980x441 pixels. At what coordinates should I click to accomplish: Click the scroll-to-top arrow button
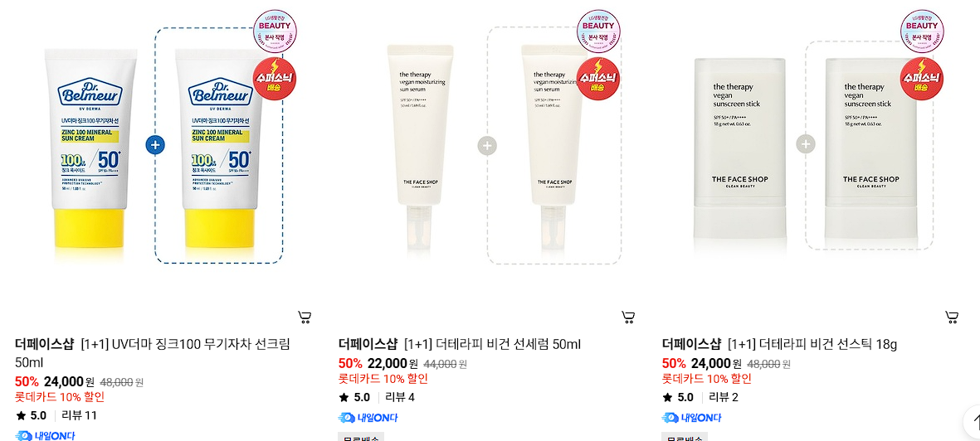click(x=972, y=422)
